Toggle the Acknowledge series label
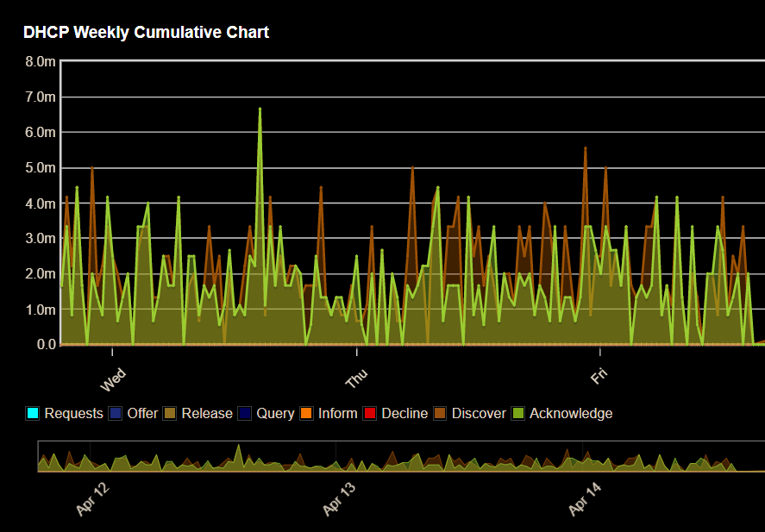The image size is (765, 532). tap(571, 414)
